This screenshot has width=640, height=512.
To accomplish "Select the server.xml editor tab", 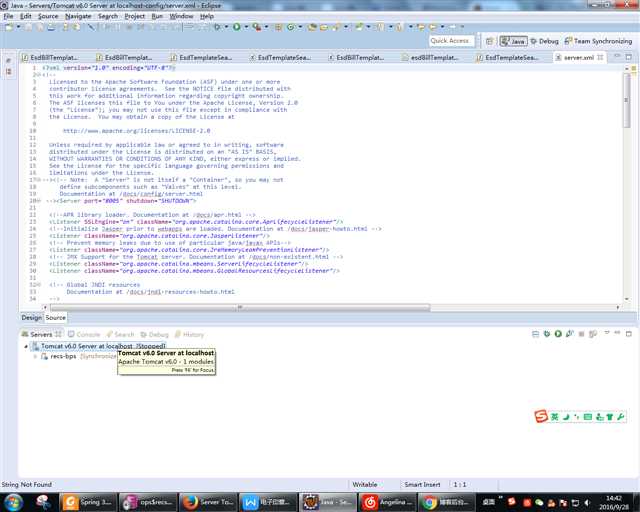I will (x=578, y=58).
